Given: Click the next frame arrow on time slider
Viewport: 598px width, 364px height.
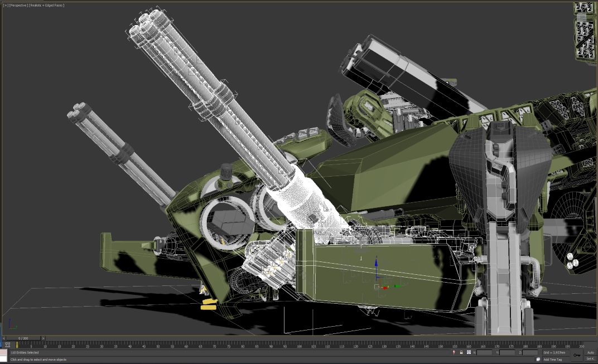Looking at the screenshot, I should click(44, 338).
